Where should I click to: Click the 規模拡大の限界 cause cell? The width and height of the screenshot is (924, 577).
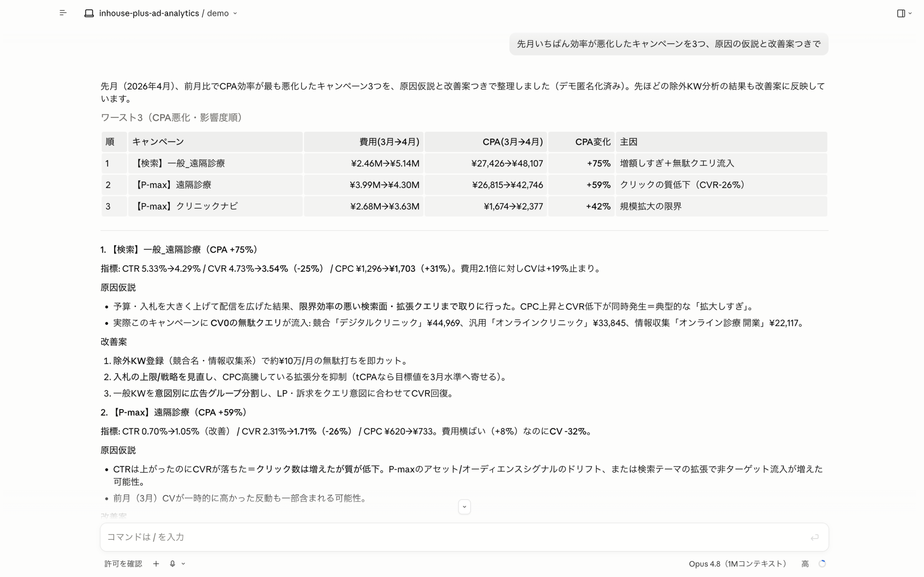[x=722, y=206]
